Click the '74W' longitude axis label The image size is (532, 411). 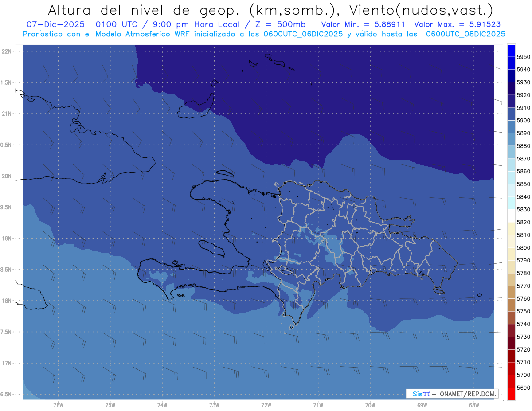[x=162, y=405]
